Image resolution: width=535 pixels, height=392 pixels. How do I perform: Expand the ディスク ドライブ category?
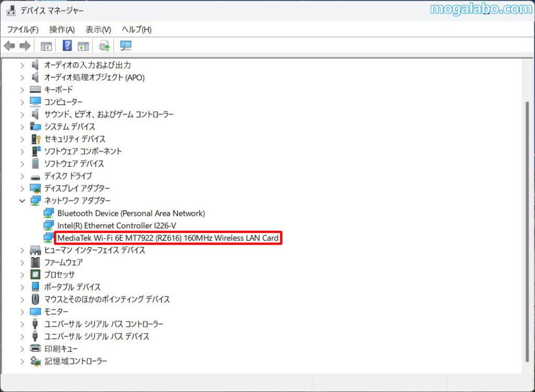[x=22, y=176]
